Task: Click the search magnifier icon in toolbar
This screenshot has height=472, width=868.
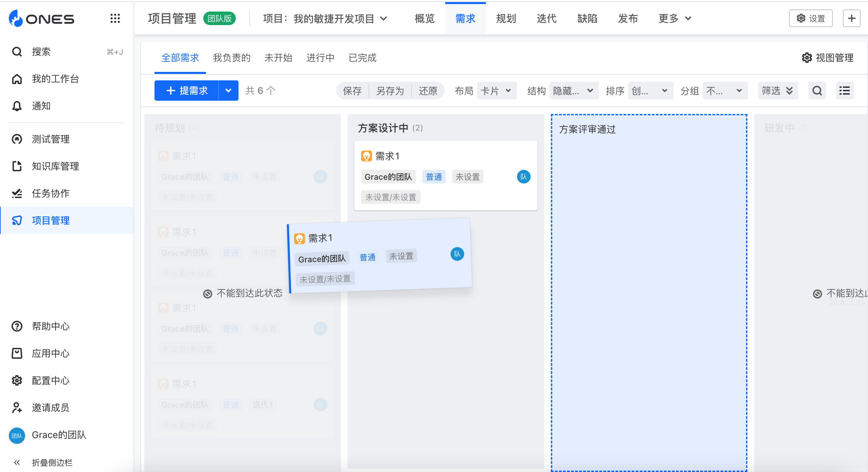Action: [x=817, y=91]
